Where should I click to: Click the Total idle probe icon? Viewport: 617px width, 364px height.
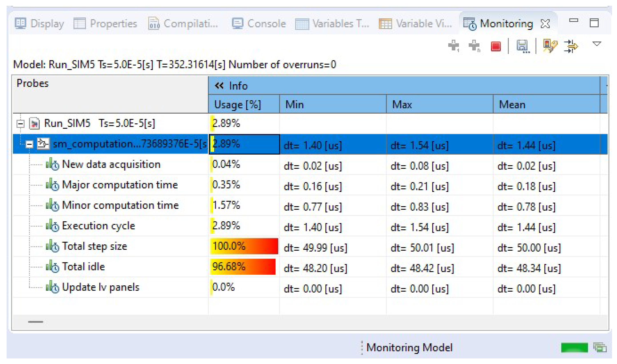coord(52,267)
